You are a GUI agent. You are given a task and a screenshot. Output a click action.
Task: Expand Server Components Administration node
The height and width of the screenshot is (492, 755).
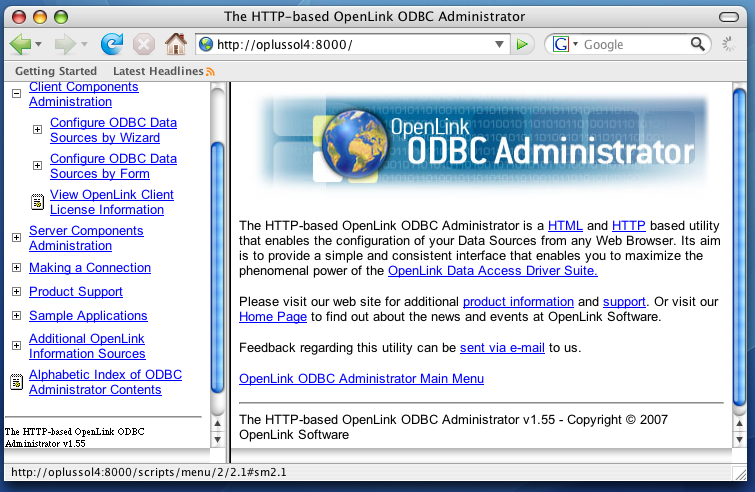click(x=16, y=238)
